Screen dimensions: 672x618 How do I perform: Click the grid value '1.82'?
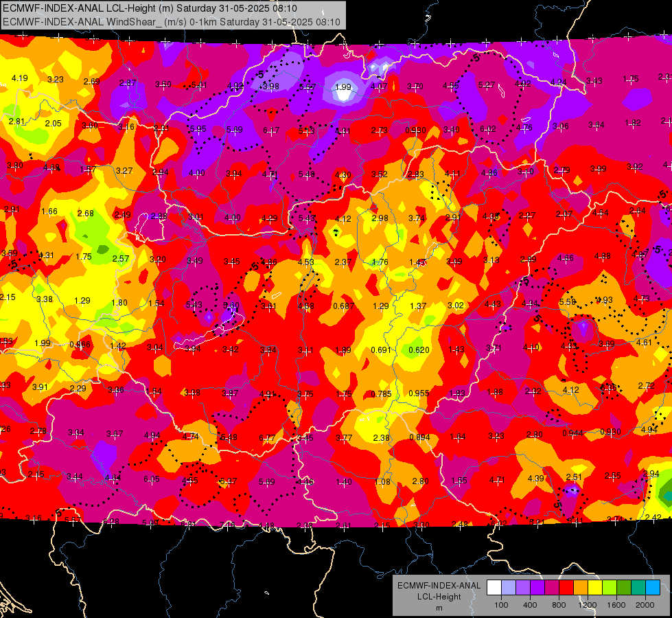[x=633, y=123]
